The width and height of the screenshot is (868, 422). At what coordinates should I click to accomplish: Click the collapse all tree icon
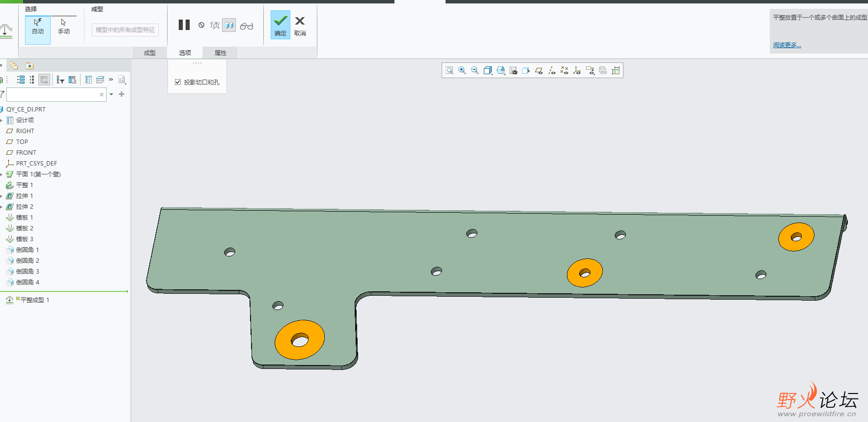[32, 80]
